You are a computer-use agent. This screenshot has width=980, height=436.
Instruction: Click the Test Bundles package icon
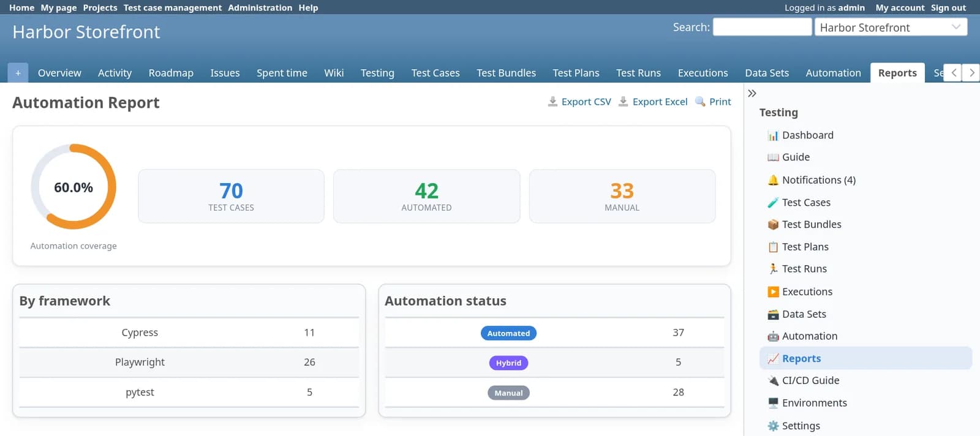point(773,225)
